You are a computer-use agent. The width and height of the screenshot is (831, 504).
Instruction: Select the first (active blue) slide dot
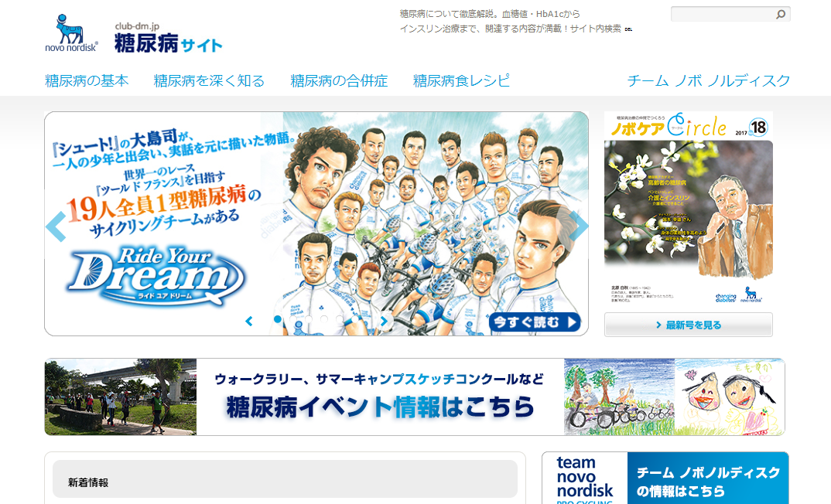click(x=278, y=319)
